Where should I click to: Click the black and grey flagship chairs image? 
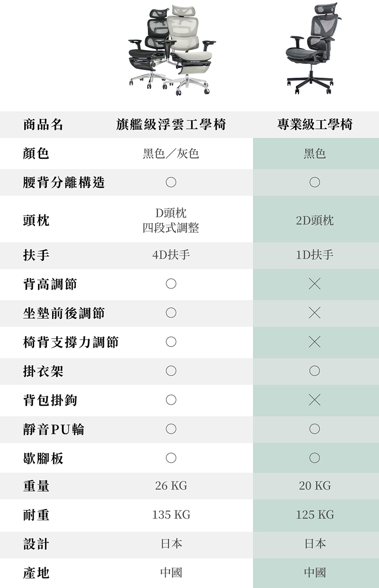171,50
